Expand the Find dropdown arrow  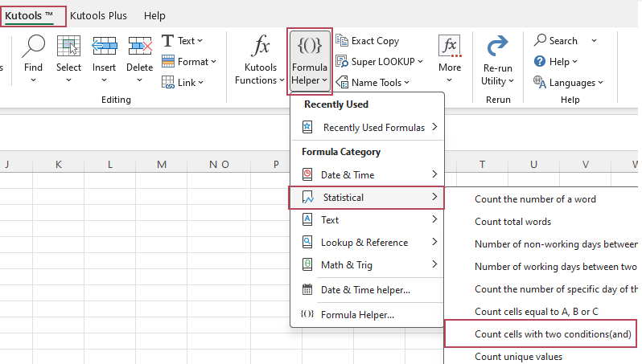coord(33,80)
